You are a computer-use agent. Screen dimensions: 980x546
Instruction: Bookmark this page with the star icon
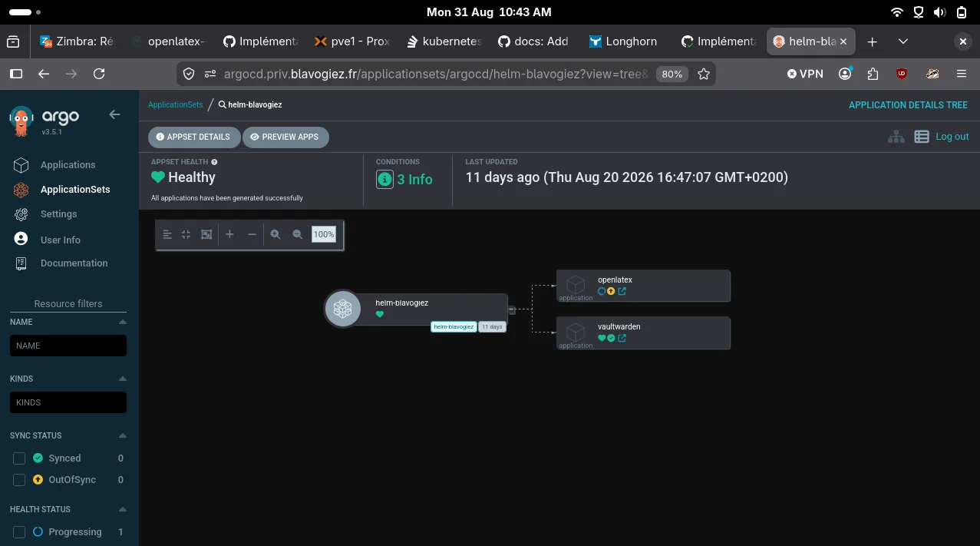703,74
